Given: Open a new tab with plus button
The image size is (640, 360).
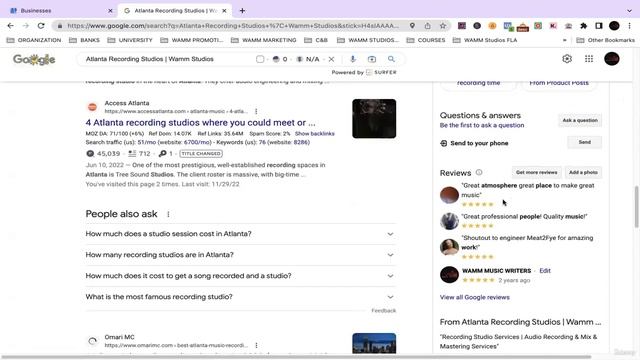Looking at the screenshot, I should 242,11.
